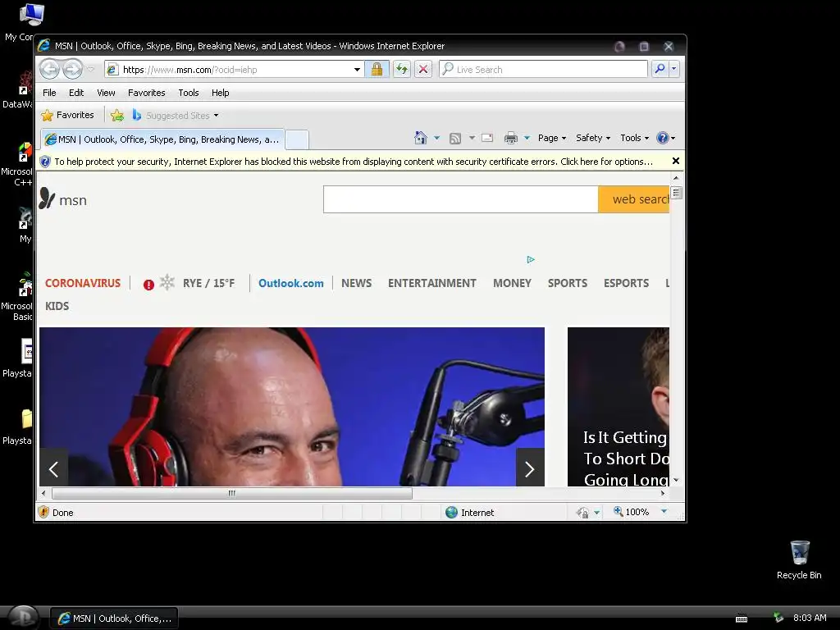The image size is (840, 630).
Task: Click the Favorites star button
Action: click(x=68, y=115)
